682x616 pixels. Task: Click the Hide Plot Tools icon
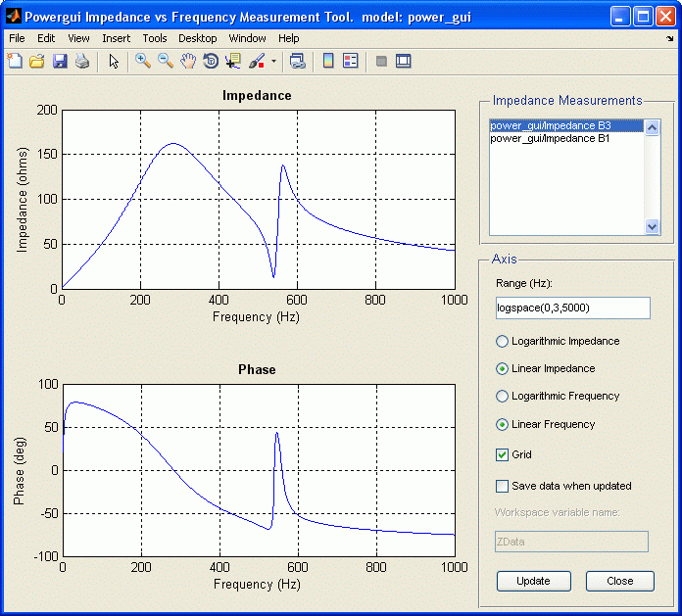[381, 61]
